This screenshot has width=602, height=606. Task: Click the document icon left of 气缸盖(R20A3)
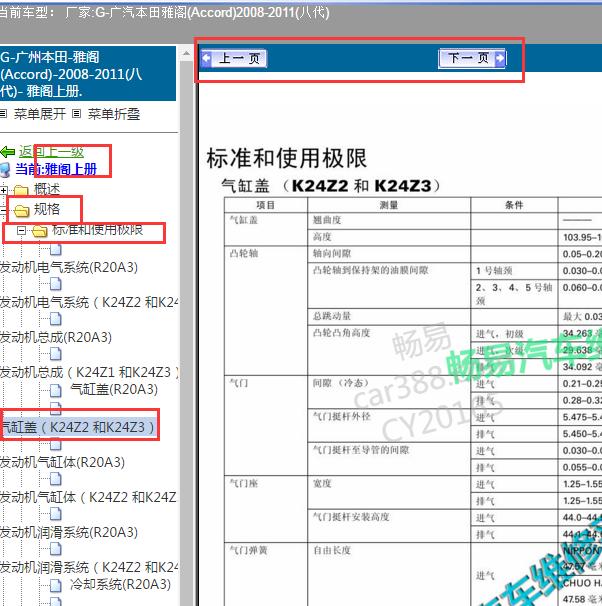point(56,390)
